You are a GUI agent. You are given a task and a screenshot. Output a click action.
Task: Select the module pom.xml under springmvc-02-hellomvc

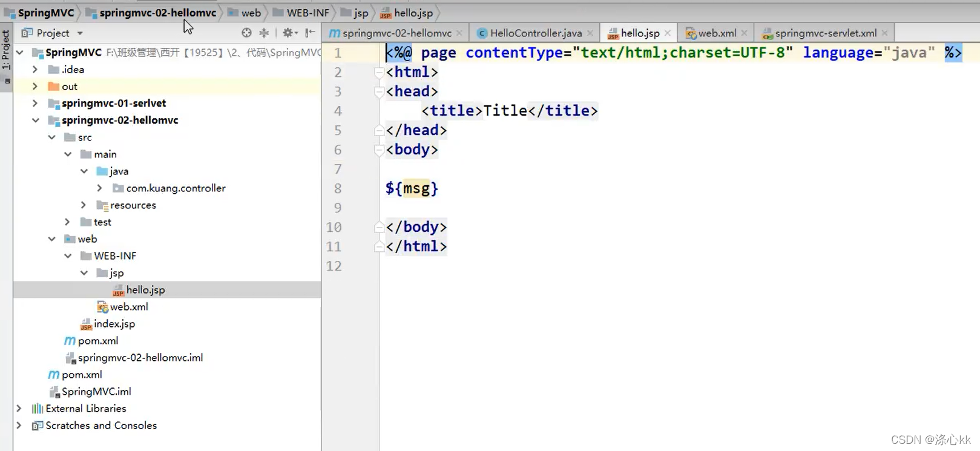[x=91, y=341]
